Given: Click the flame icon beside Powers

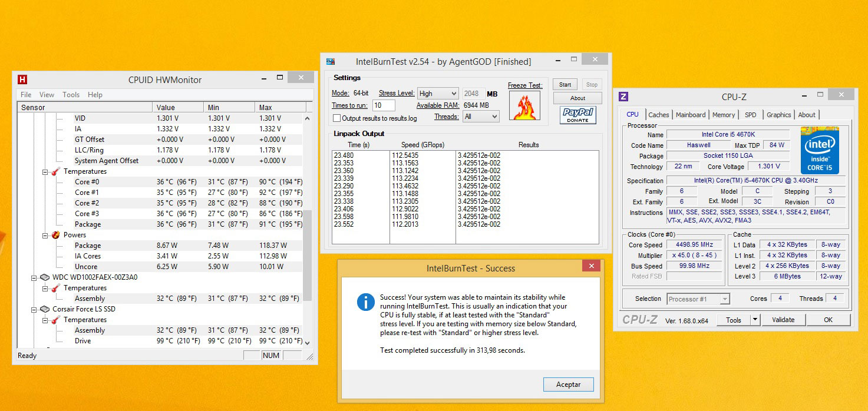Looking at the screenshot, I should (56, 235).
